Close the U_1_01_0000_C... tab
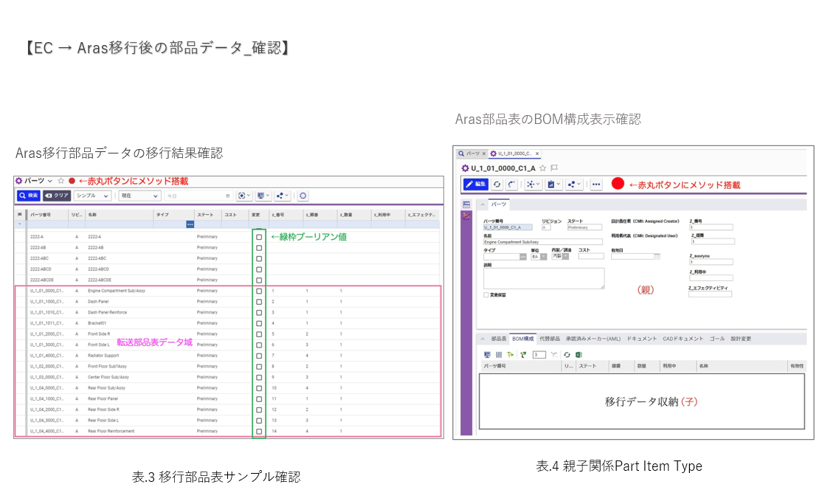Screen dimensions: 839x504 click(537, 153)
